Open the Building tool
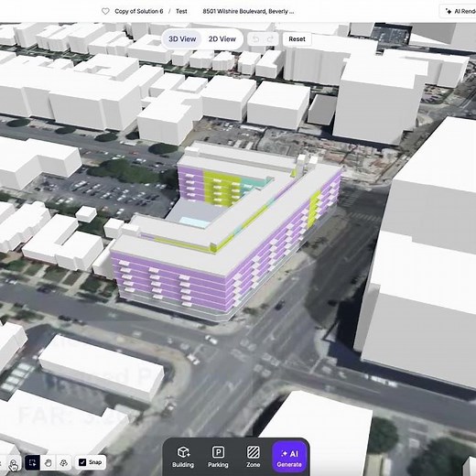The image size is (476, 476). coord(183,457)
